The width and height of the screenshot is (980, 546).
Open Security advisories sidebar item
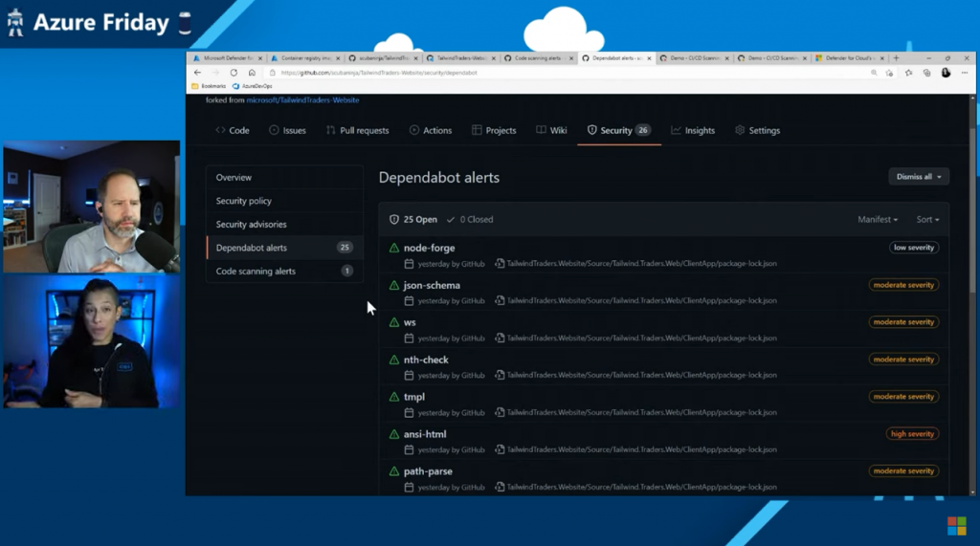pos(284,225)
